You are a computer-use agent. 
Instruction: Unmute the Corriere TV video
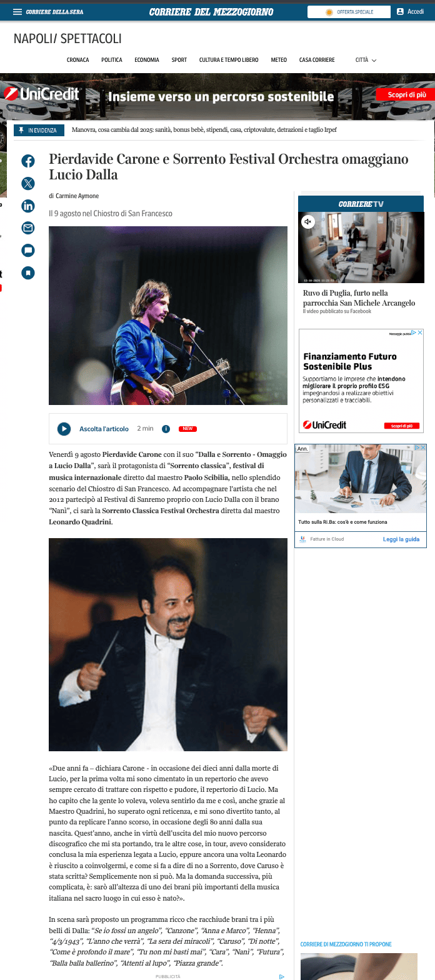(x=307, y=222)
